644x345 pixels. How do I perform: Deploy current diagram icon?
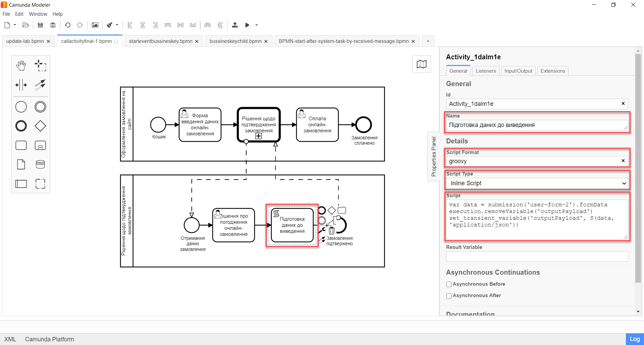pos(235,25)
